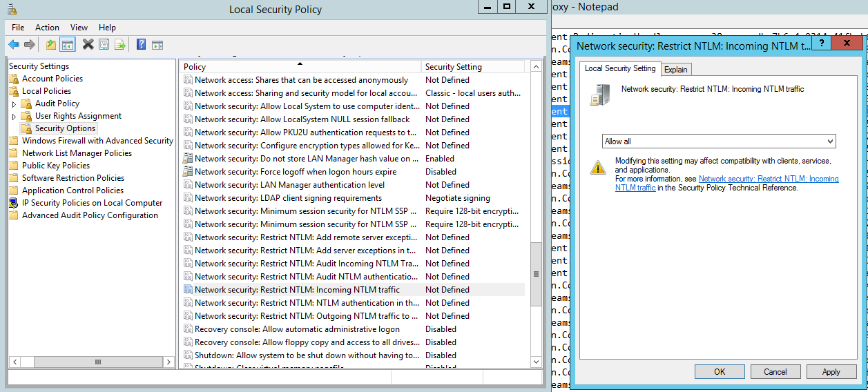
Task: Open the View menu
Action: [x=79, y=28]
